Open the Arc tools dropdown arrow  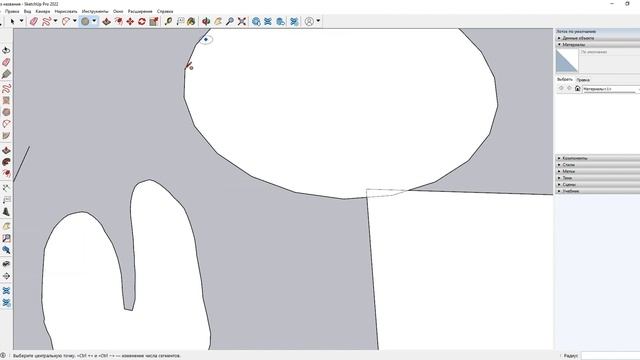coord(75,21)
